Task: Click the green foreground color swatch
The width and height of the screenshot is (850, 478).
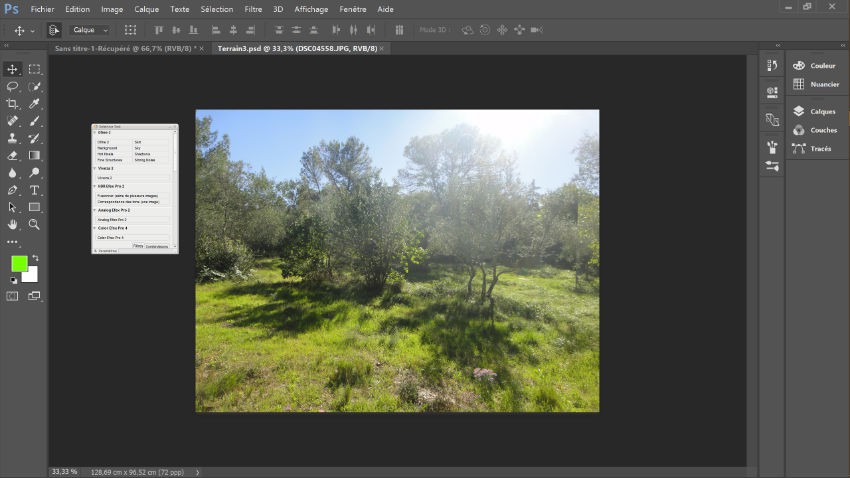Action: 19,264
